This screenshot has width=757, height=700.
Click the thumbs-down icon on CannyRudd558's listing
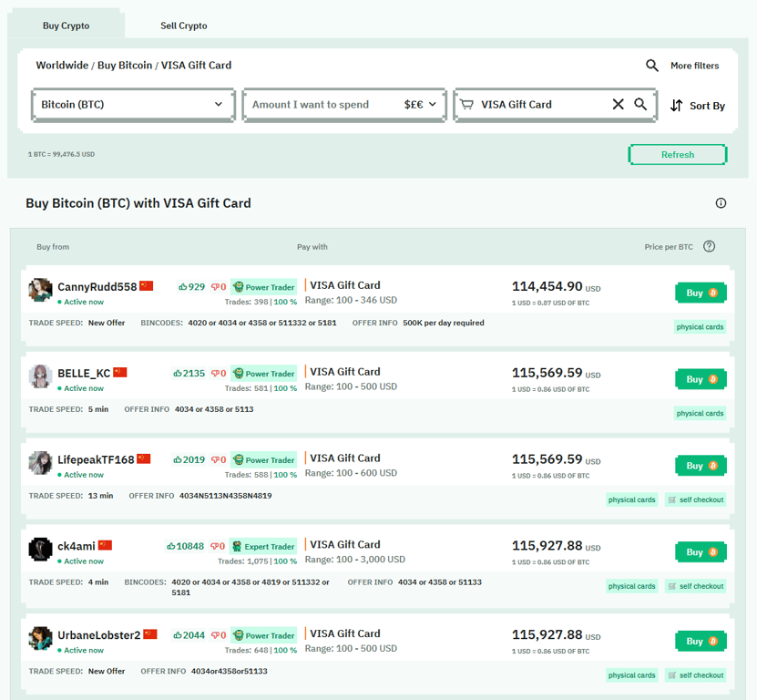pos(215,286)
